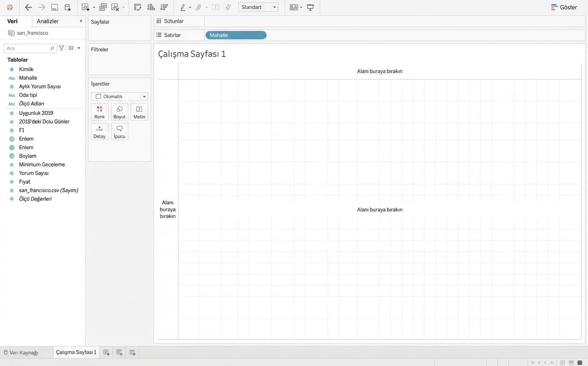
Task: Sort descending using the toolbar icon
Action: click(x=164, y=7)
